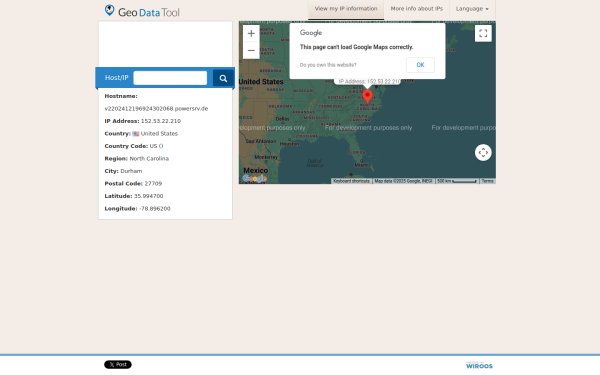Click the Geo Data Tool logo
The image size is (600, 375).
[x=142, y=11]
